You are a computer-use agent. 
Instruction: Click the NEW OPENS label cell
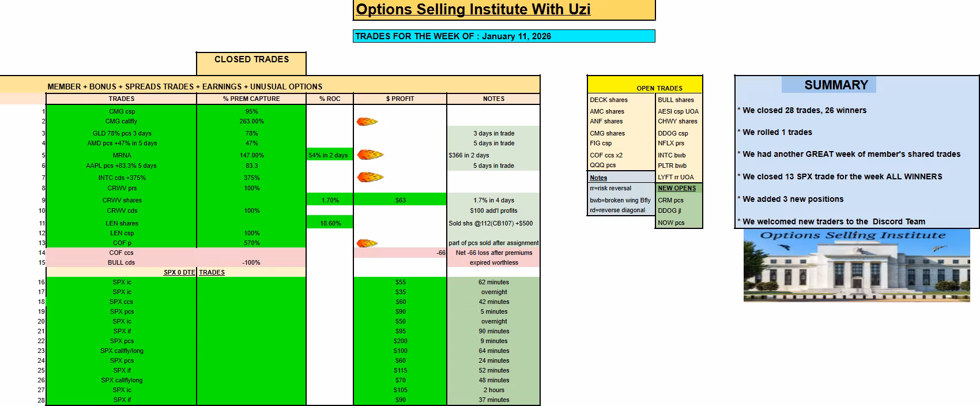pyautogui.click(x=679, y=188)
